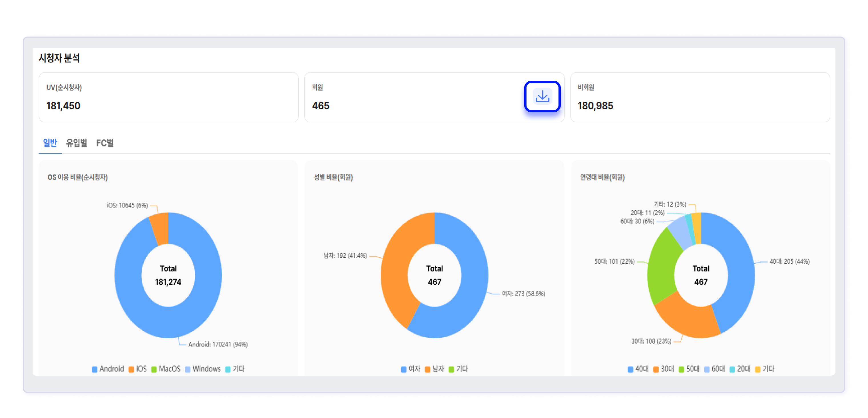Screen dimensions: 868x418
Task: Toggle 남자 legend item in gender chart
Action: click(434, 369)
